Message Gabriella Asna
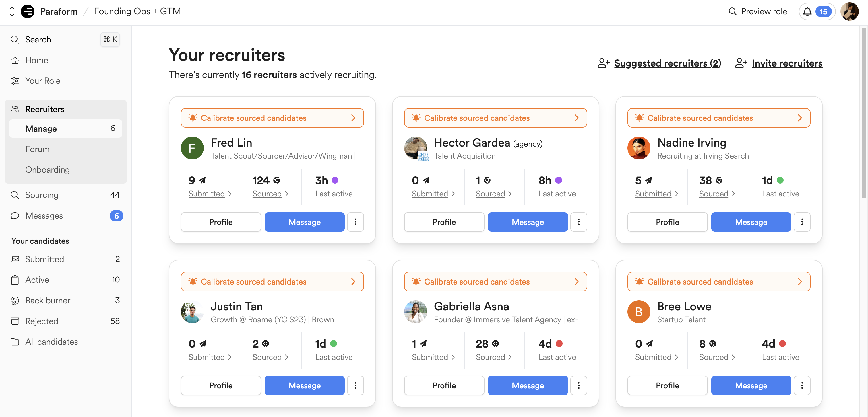Viewport: 868px width, 417px height. click(x=527, y=385)
